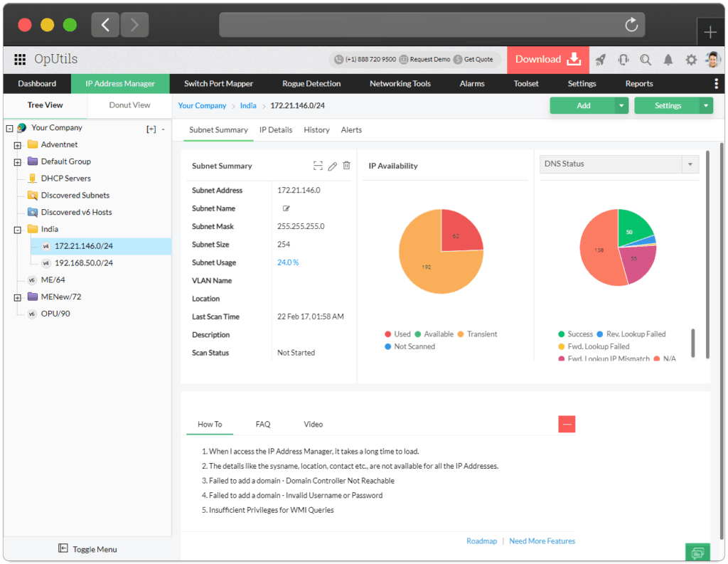Go back with the browser back arrow
The width and height of the screenshot is (728, 564).
pyautogui.click(x=105, y=25)
